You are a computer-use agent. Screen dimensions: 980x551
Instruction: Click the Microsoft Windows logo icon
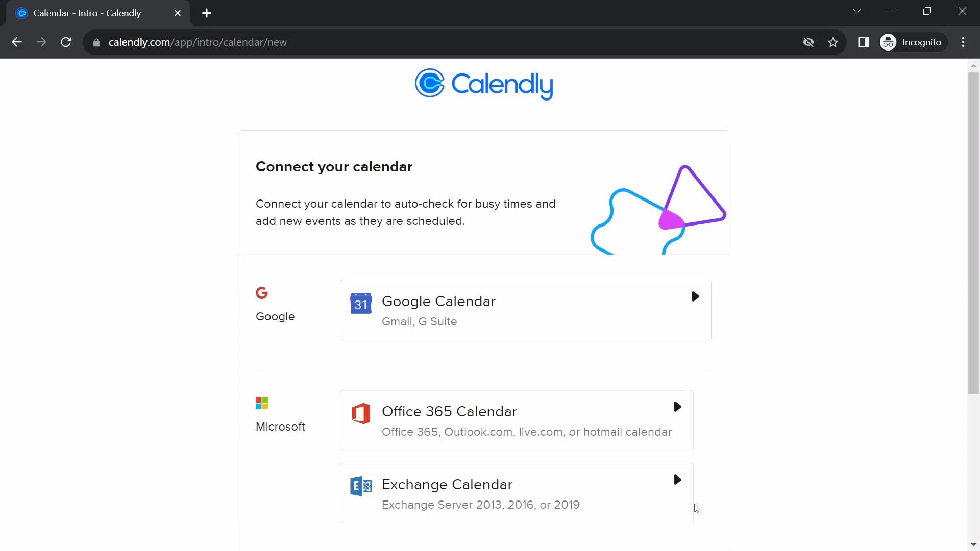[x=261, y=403]
